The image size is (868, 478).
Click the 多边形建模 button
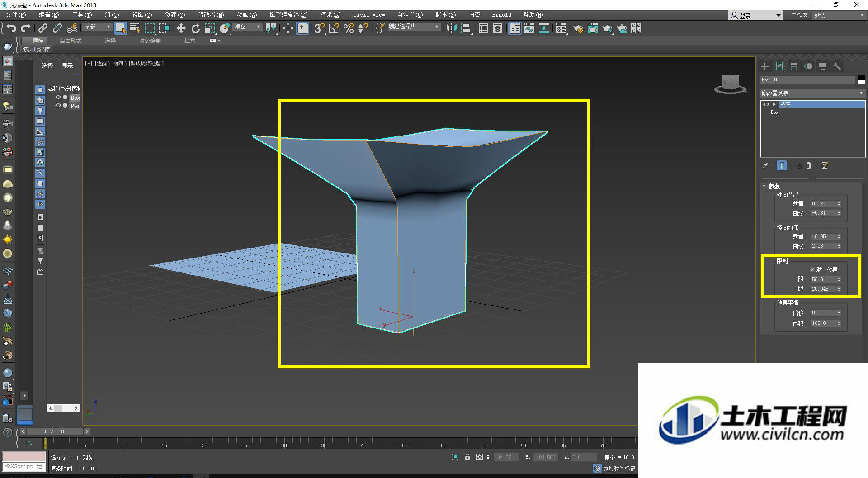coord(36,50)
